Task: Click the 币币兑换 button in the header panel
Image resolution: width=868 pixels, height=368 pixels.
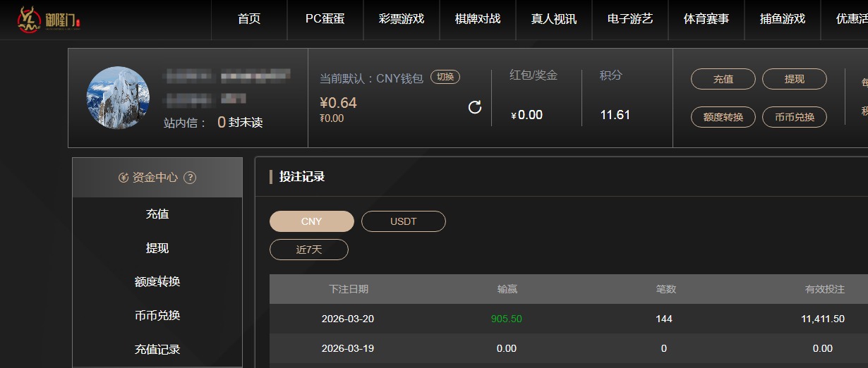Action: click(x=795, y=117)
